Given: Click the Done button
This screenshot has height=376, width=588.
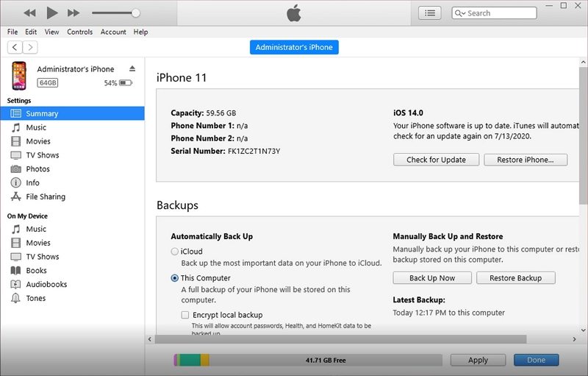Looking at the screenshot, I should [537, 361].
